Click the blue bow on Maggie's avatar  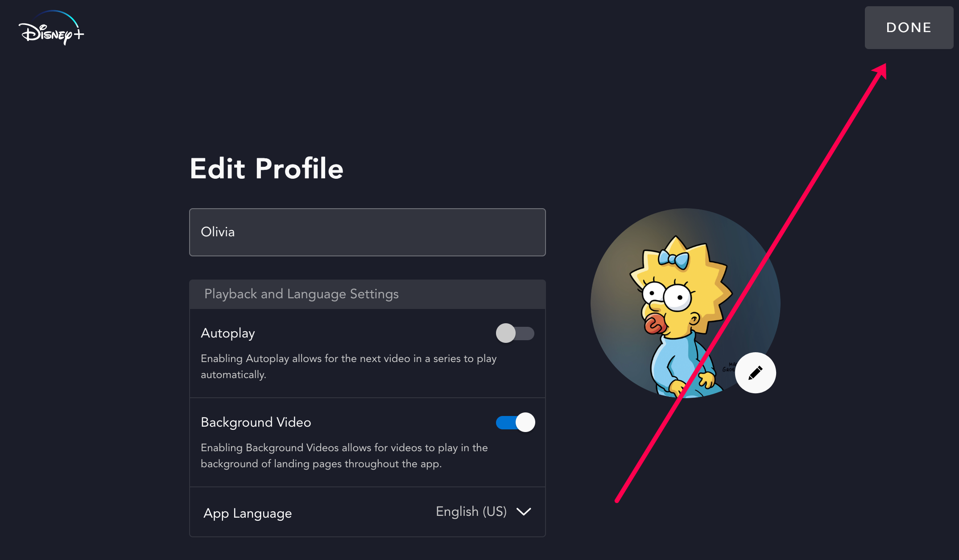674,259
